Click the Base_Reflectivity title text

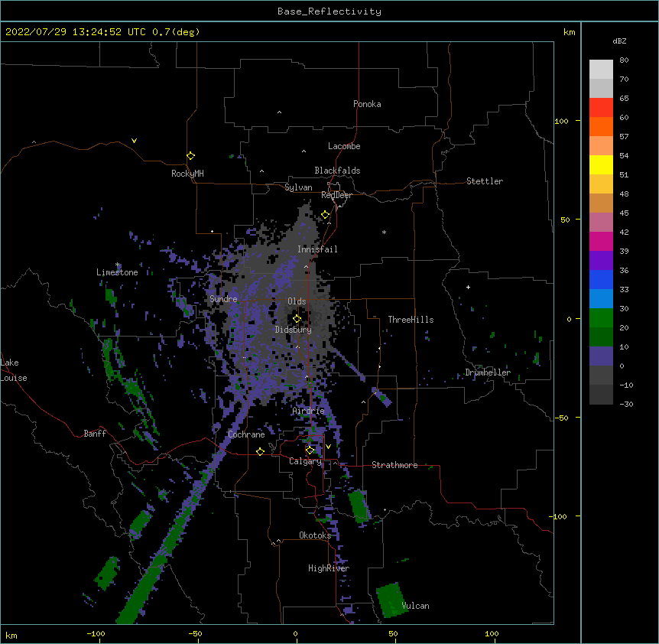[329, 11]
